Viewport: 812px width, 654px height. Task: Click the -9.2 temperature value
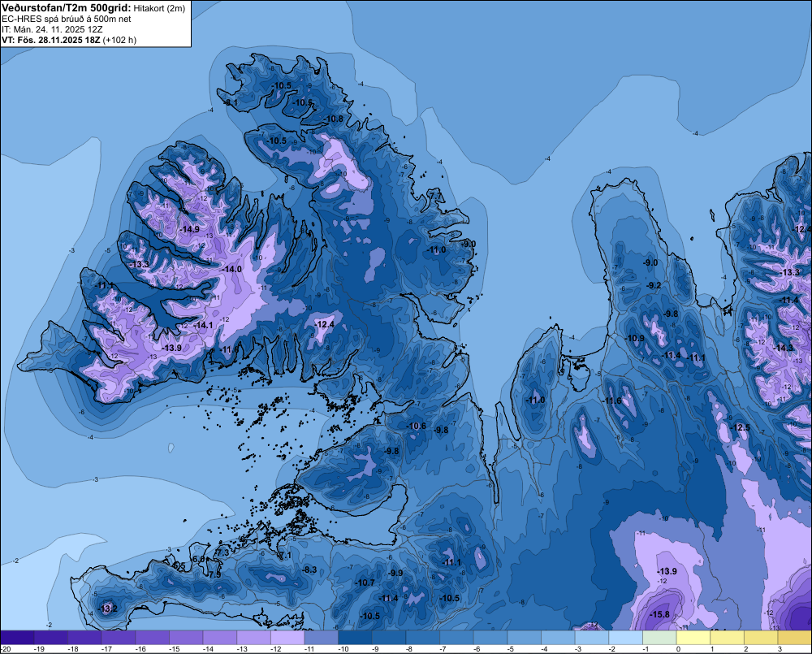pos(654,285)
